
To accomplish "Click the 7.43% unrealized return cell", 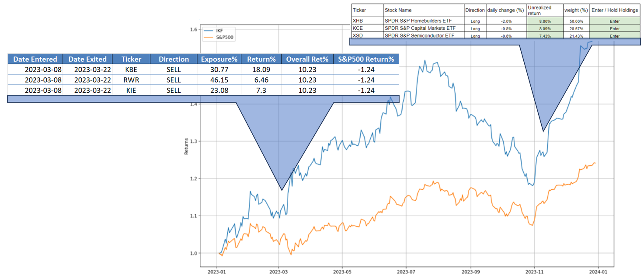I will click(x=545, y=36).
